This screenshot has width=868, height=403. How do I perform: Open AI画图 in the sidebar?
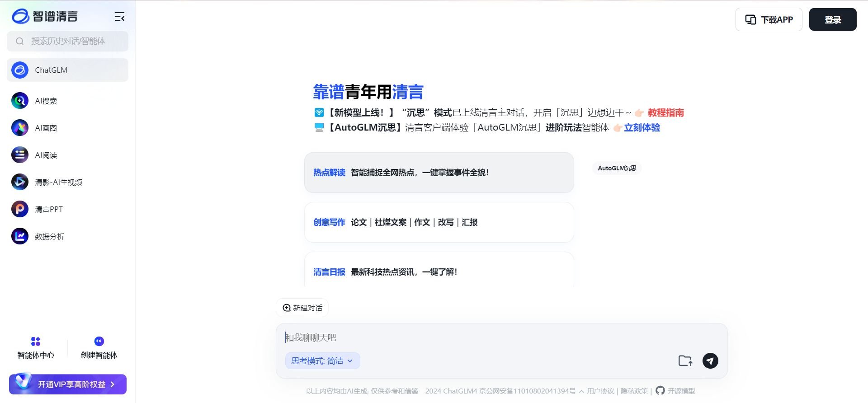(x=68, y=128)
